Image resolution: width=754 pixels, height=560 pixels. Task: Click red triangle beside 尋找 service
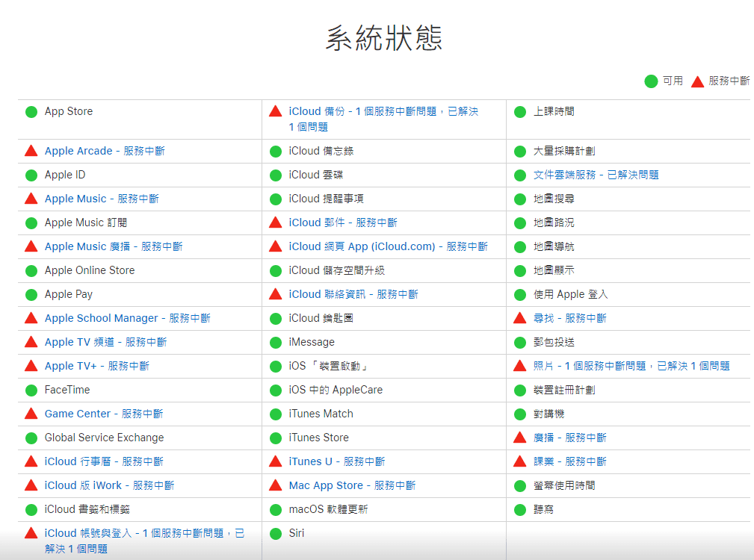tap(520, 318)
